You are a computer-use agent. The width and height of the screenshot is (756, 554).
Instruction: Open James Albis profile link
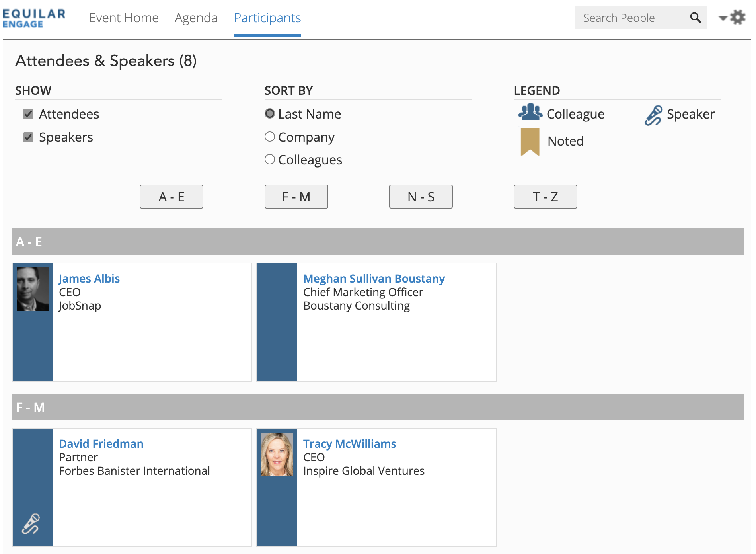point(89,279)
